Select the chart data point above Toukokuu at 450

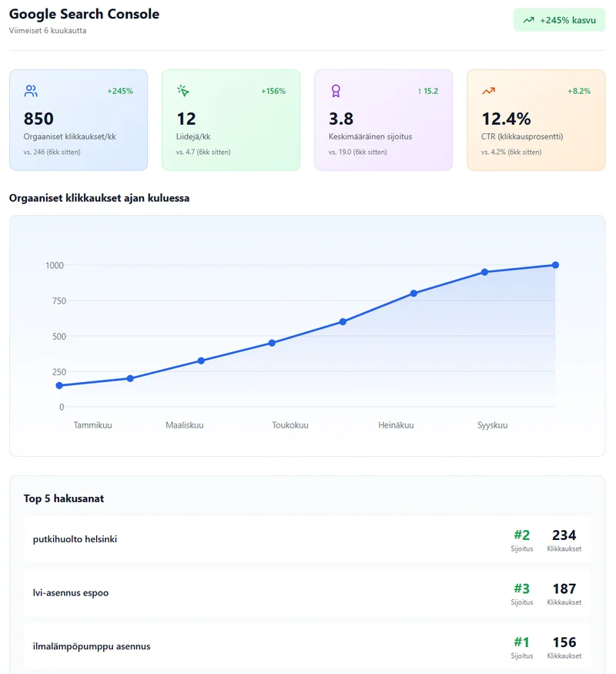272,343
